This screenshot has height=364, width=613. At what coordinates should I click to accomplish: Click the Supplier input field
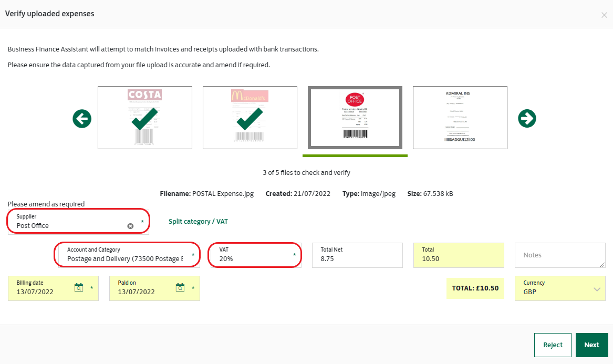[71, 226]
